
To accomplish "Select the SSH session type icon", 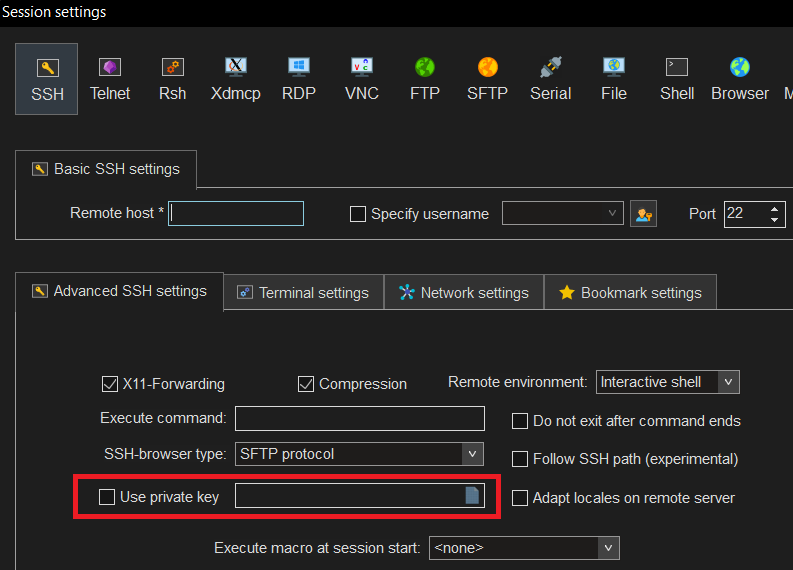I will pos(47,78).
